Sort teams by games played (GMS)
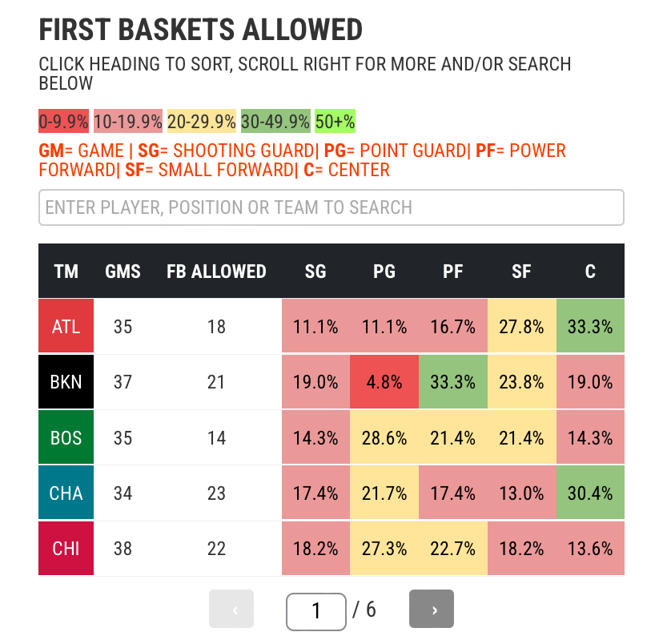 pyautogui.click(x=123, y=272)
